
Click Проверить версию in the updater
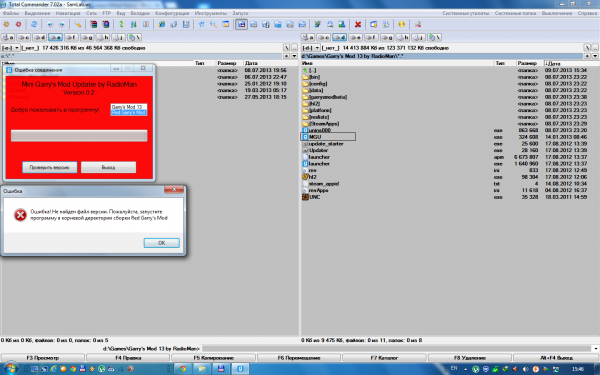click(49, 167)
